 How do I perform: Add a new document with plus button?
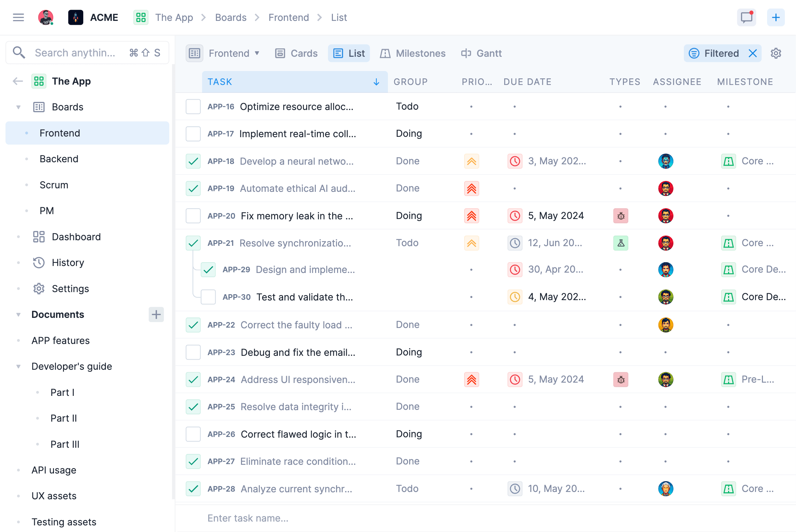tap(156, 314)
